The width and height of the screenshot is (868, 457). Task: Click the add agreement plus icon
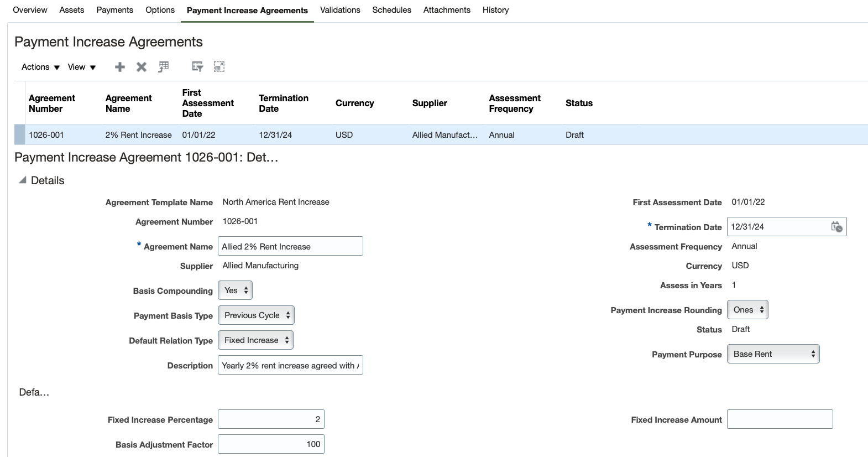[x=119, y=67]
